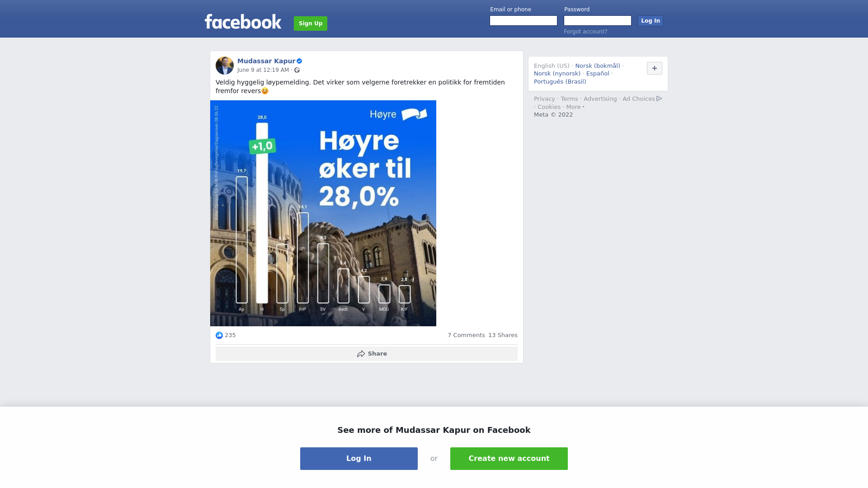Click the green Sign Up button

(x=311, y=23)
